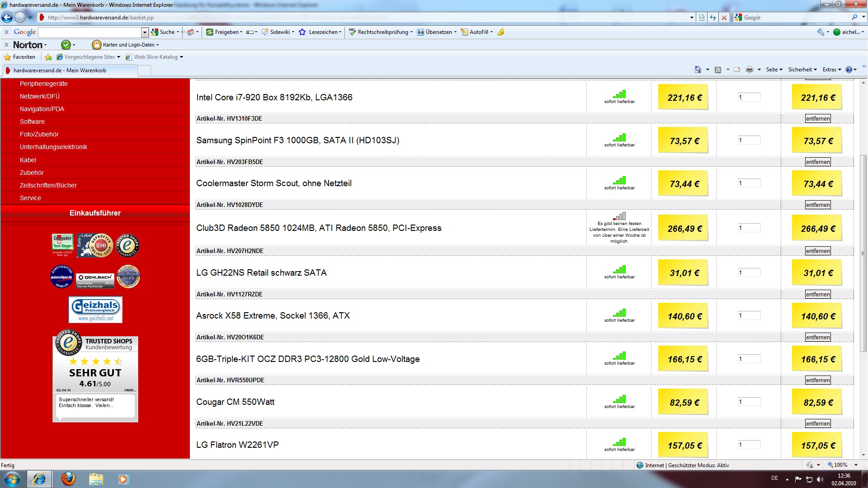The height and width of the screenshot is (488, 868).
Task: Open the Windows Start button
Action: tap(12, 479)
